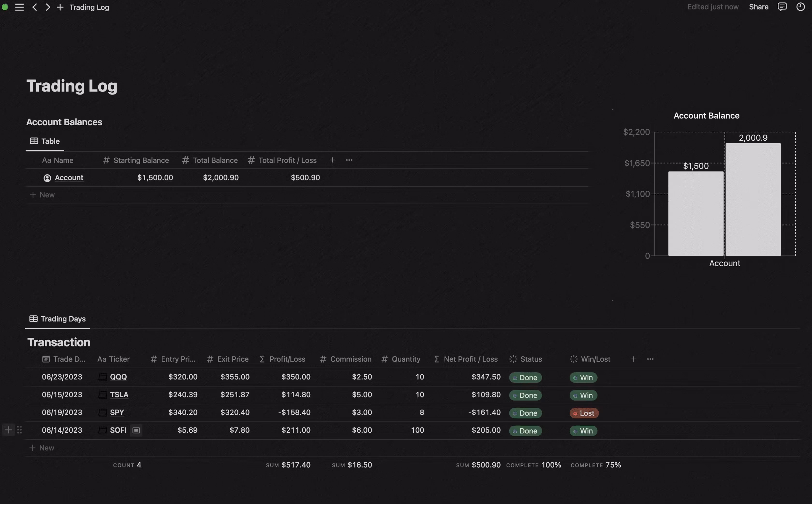Open page history clock icon
Image resolution: width=812 pixels, height=507 pixels.
[x=801, y=7]
